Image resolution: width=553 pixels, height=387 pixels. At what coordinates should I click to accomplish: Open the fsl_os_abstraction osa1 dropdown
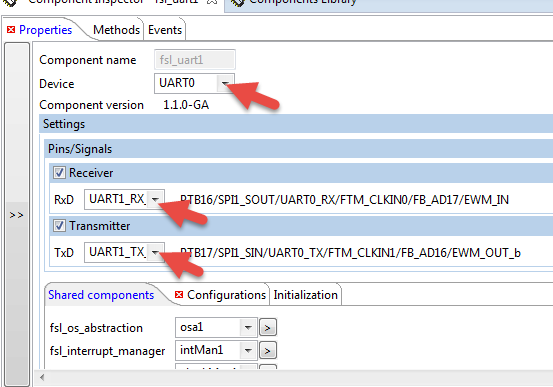[248, 327]
